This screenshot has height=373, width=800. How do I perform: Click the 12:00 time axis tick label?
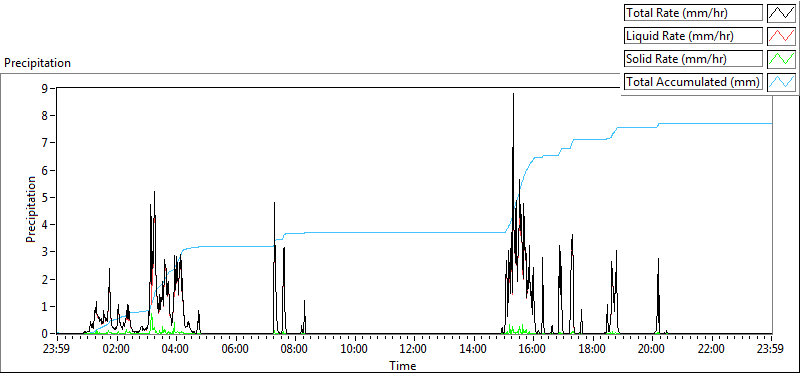[x=414, y=349]
